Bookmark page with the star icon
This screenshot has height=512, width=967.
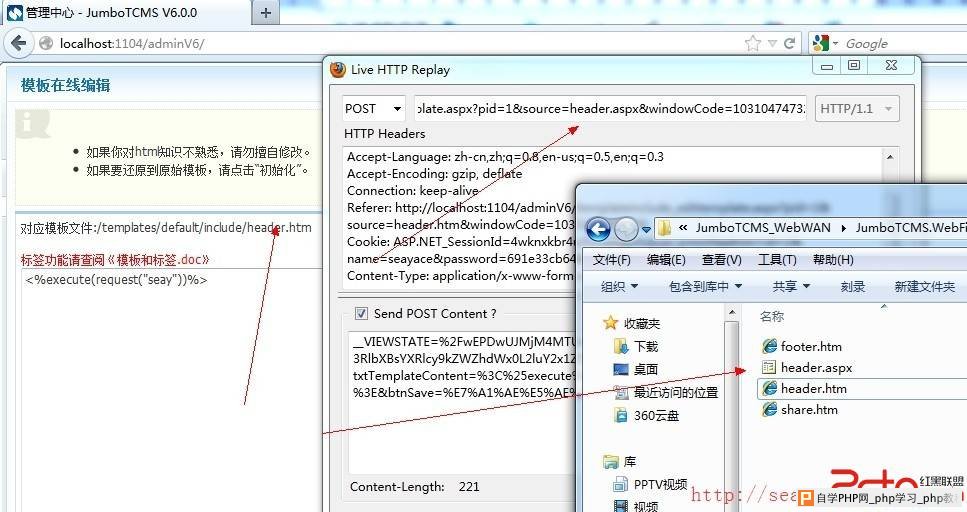(x=753, y=43)
